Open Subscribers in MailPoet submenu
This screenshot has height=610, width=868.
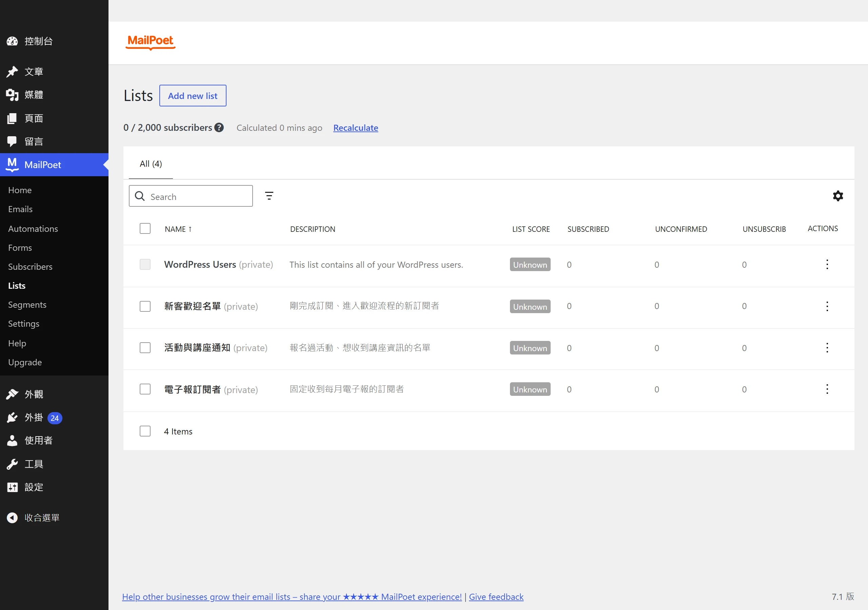[30, 266]
